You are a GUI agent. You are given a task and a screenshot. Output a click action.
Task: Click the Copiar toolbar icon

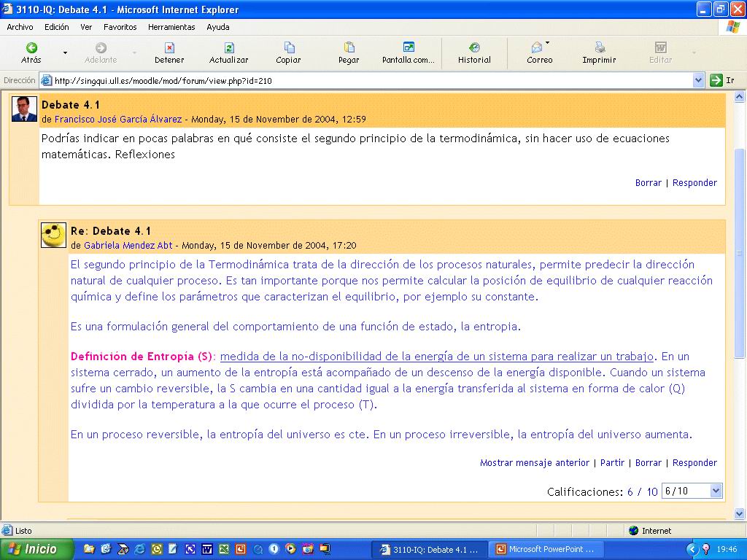coord(289,48)
